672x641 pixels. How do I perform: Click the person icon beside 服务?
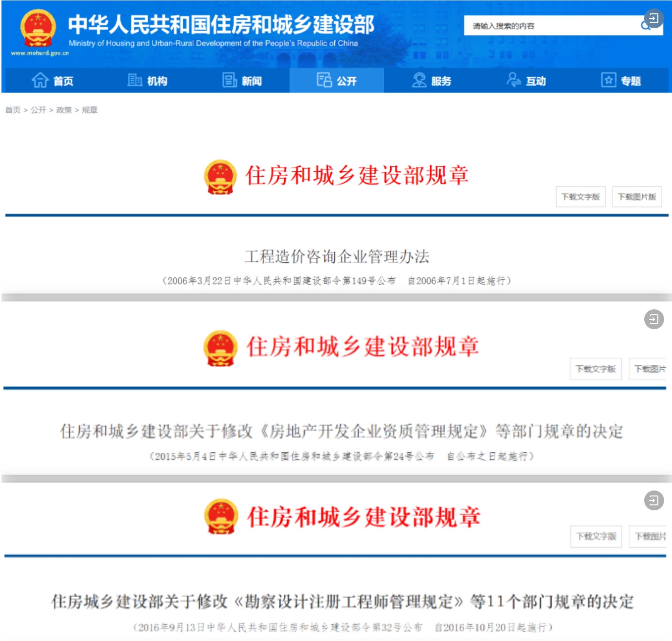(419, 80)
